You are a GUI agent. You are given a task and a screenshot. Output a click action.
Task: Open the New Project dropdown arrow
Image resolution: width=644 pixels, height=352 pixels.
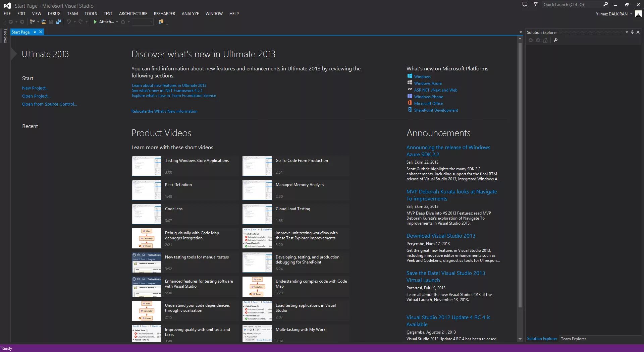(38, 22)
